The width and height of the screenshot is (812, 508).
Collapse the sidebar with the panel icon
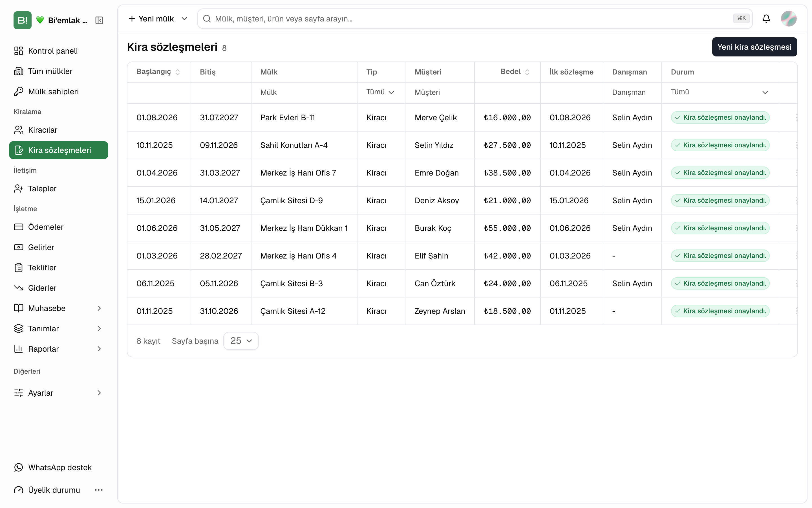99,20
